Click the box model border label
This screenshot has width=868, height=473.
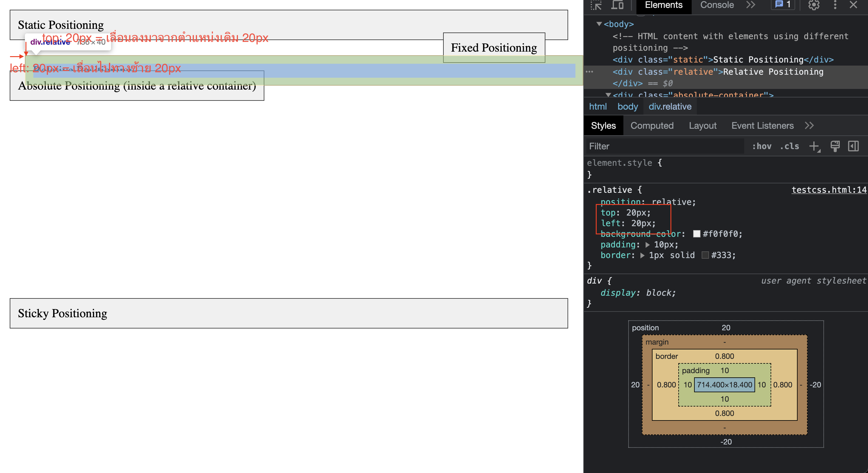coord(666,356)
